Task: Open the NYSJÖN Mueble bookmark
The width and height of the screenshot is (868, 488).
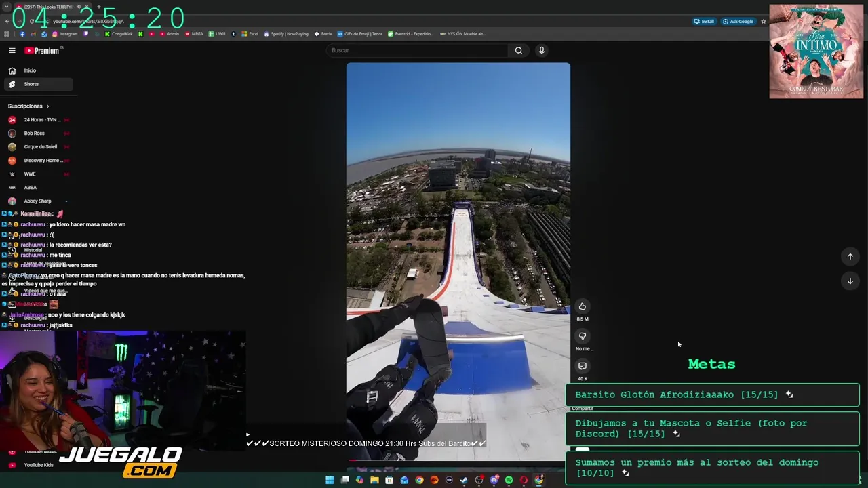Action: (462, 34)
